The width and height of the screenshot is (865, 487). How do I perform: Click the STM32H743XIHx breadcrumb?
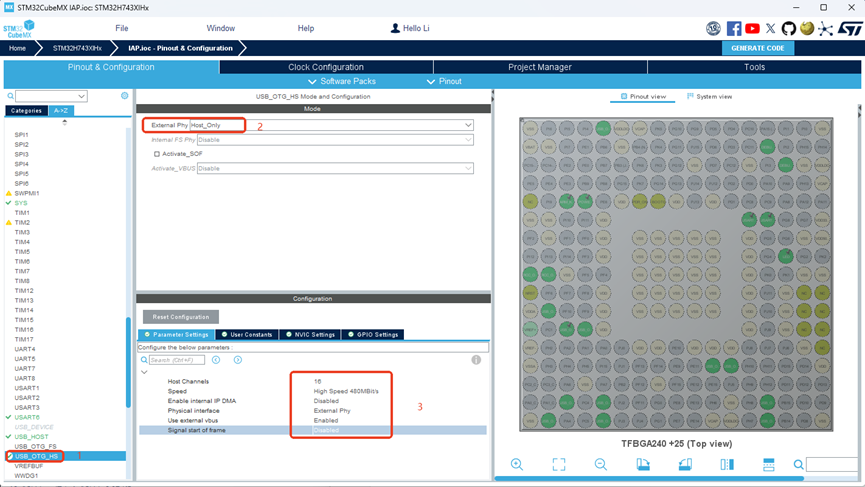[x=77, y=48]
